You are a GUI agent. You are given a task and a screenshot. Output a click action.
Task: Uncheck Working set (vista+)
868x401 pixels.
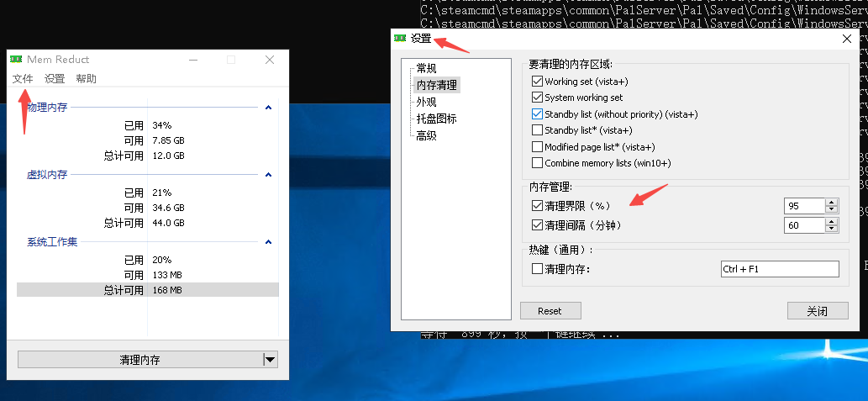tap(537, 82)
